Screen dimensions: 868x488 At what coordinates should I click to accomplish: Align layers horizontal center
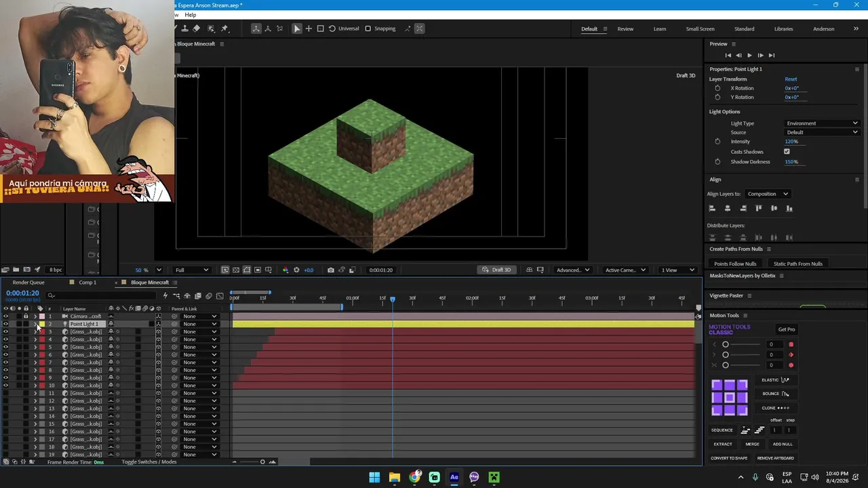tap(728, 209)
